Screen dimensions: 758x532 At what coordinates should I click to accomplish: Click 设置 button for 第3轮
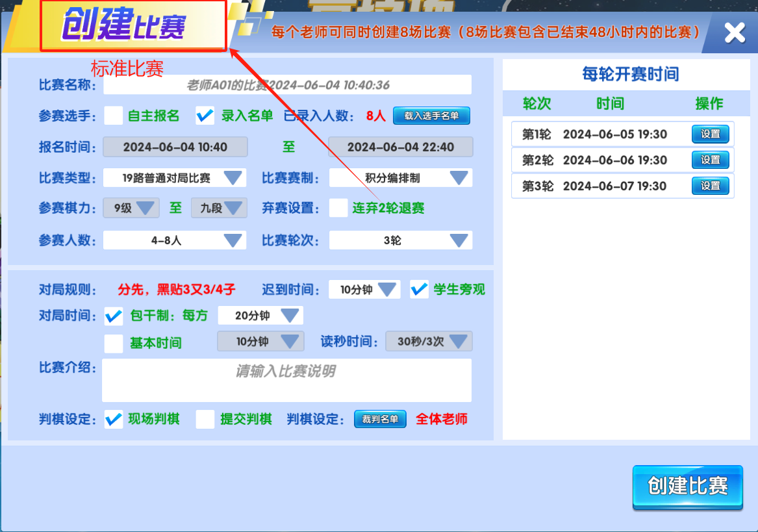click(x=710, y=186)
